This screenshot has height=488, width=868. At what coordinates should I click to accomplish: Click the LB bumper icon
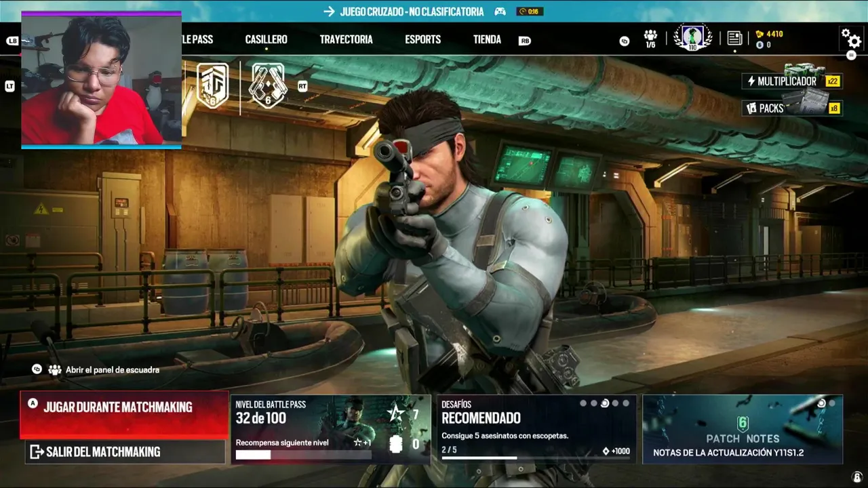tap(12, 41)
